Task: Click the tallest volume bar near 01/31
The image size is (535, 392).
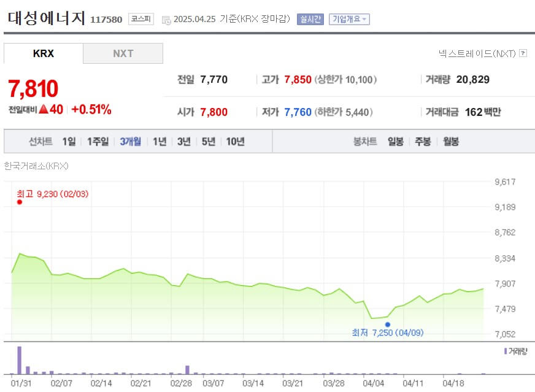Action: (x=20, y=360)
